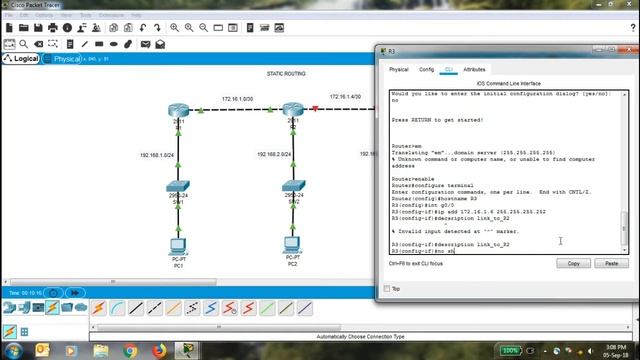Switch to Logical workspace view
The image size is (640, 360).
[x=21, y=59]
